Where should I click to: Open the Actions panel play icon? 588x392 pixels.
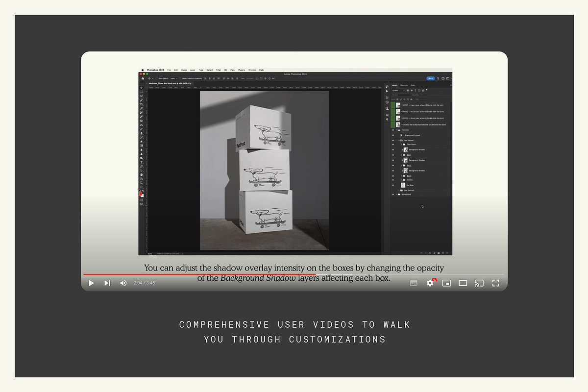click(x=387, y=91)
